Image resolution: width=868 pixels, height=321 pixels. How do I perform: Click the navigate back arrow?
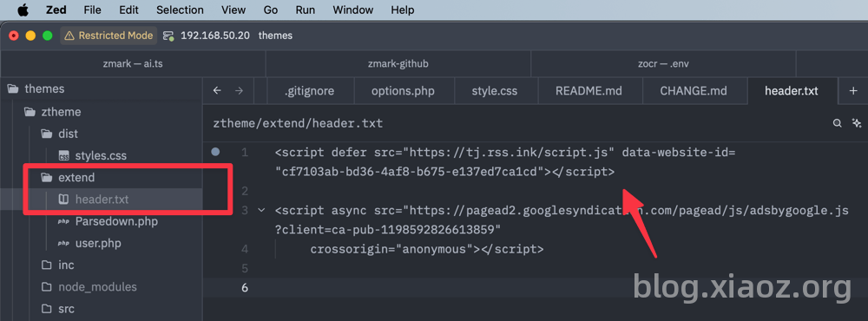(x=217, y=91)
